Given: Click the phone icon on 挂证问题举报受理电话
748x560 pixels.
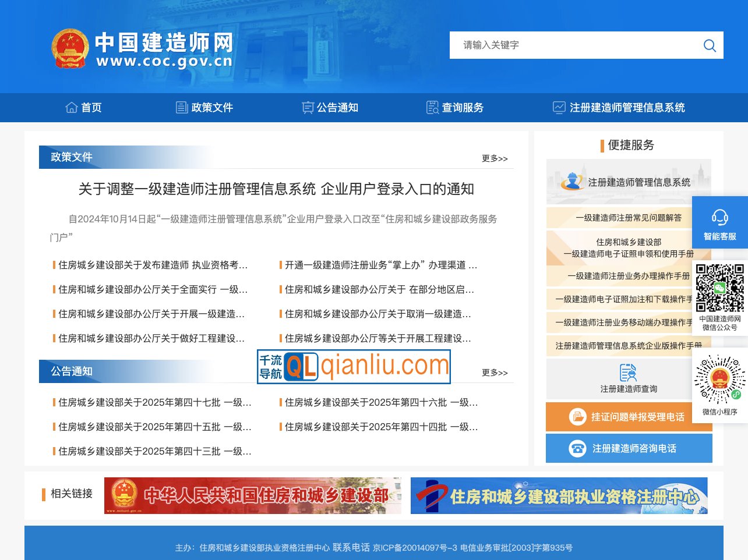Looking at the screenshot, I should click(578, 416).
